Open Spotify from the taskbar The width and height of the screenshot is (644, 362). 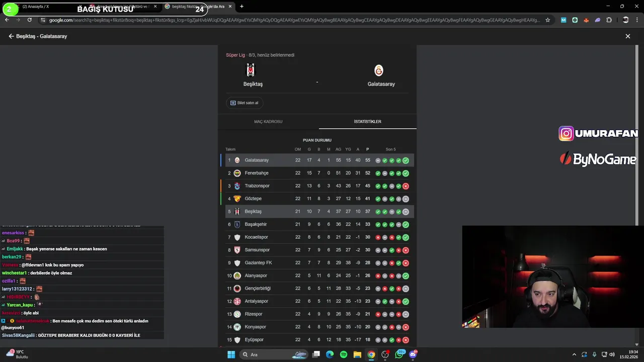(x=344, y=354)
